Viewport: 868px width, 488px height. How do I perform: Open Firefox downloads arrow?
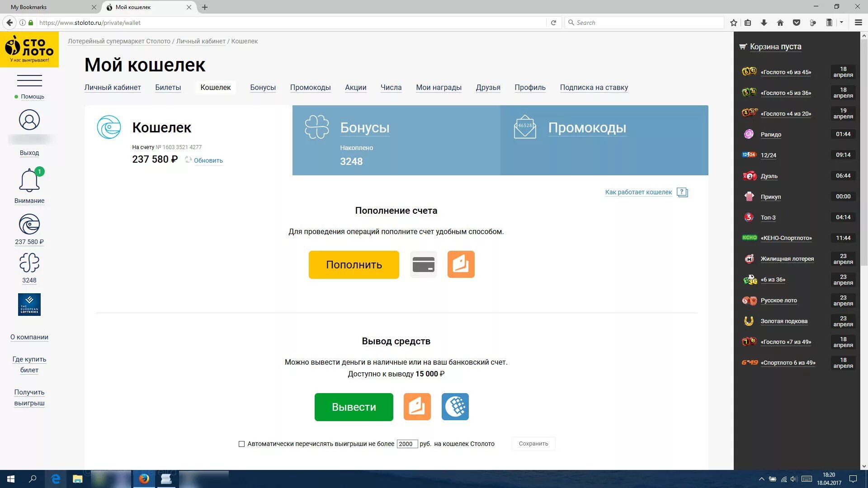(x=764, y=23)
